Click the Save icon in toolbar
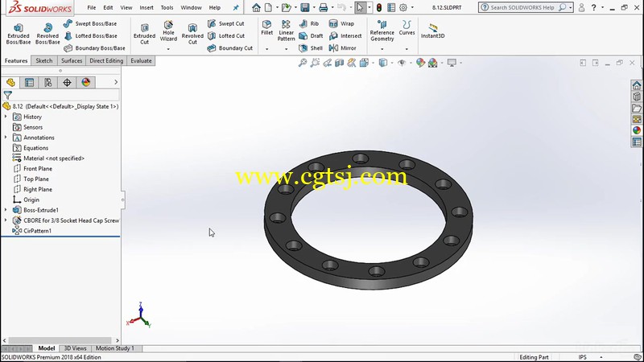The width and height of the screenshot is (644, 362). 305,7
